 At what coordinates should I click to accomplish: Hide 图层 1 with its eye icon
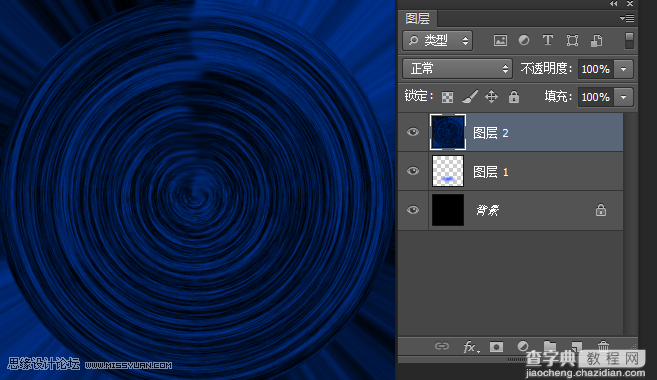[413, 171]
